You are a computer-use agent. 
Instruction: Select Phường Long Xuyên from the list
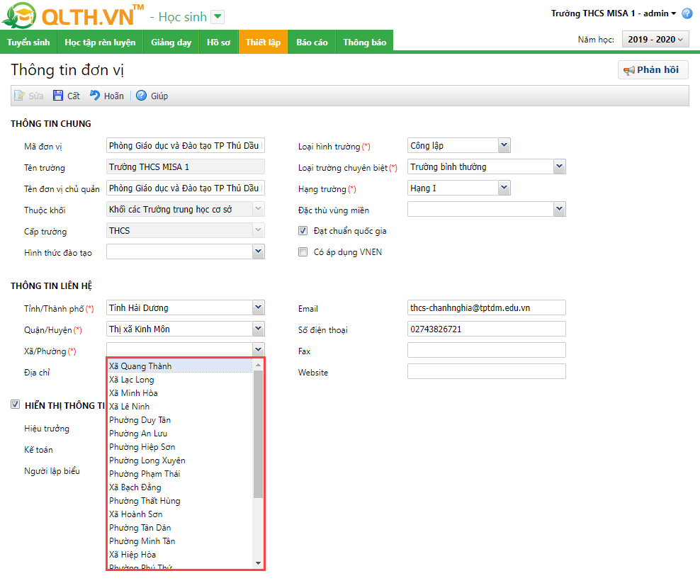coord(180,460)
